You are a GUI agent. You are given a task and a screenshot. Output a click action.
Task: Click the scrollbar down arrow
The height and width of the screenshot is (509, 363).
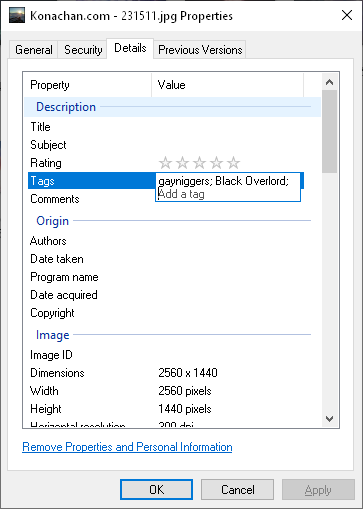coord(330,419)
